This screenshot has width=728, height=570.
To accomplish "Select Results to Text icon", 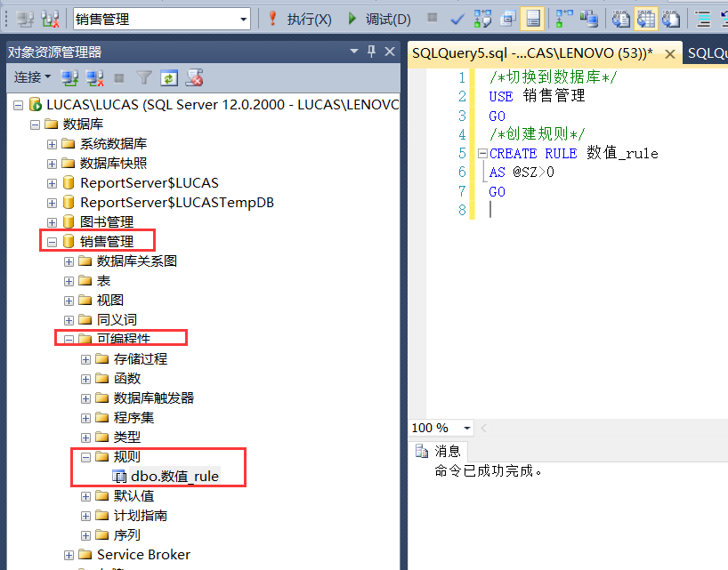I will pyautogui.click(x=620, y=19).
